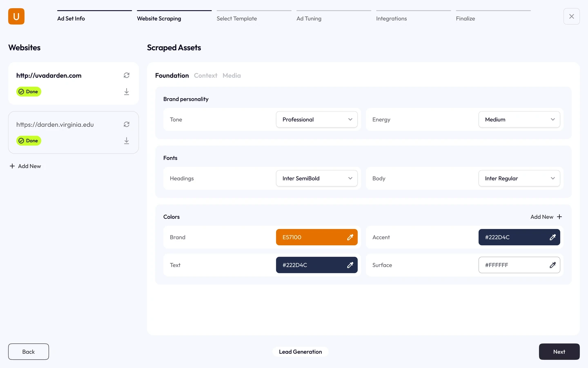
Task: Download assets for https://darden.virginia.edu
Action: click(x=127, y=141)
